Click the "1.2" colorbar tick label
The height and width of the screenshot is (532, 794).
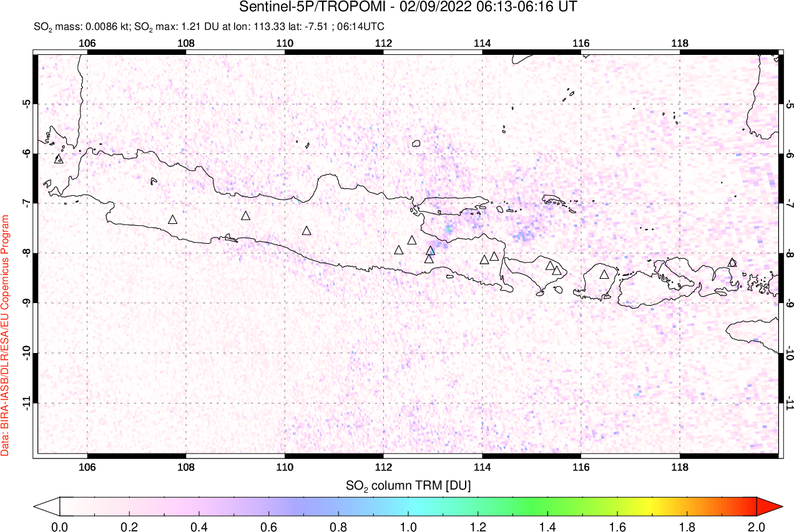tap(478, 526)
